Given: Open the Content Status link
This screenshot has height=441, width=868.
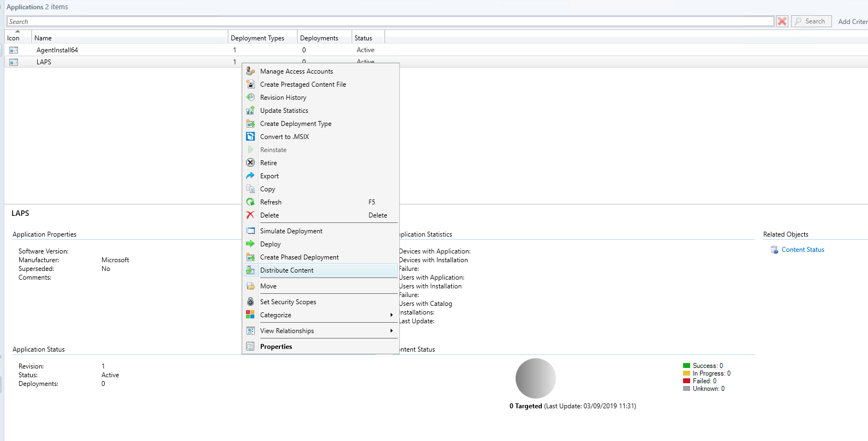Looking at the screenshot, I should point(803,250).
